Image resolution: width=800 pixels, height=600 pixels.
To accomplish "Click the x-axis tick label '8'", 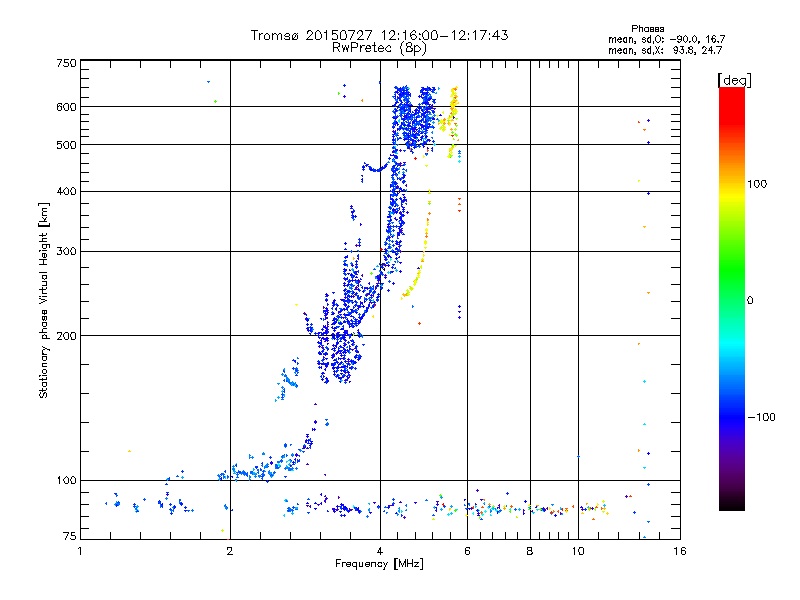I will [530, 551].
